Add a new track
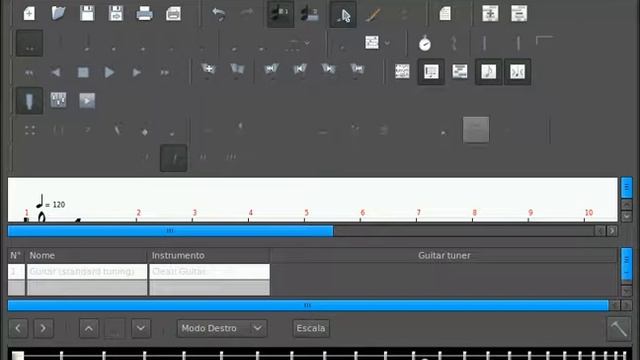 point(490,13)
